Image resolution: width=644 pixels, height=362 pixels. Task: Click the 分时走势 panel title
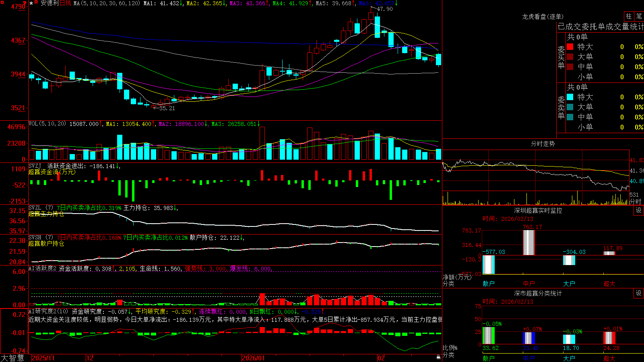point(543,144)
